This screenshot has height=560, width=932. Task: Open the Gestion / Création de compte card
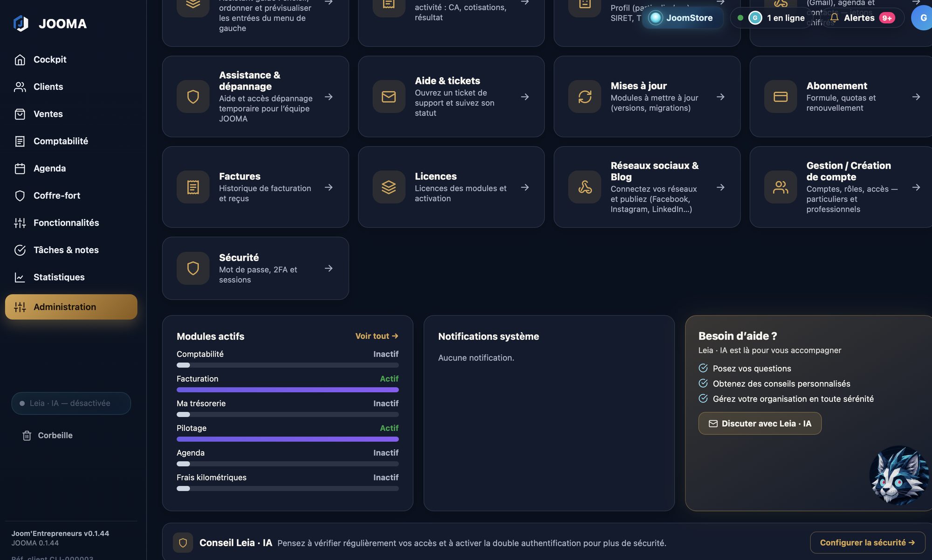[x=841, y=187]
